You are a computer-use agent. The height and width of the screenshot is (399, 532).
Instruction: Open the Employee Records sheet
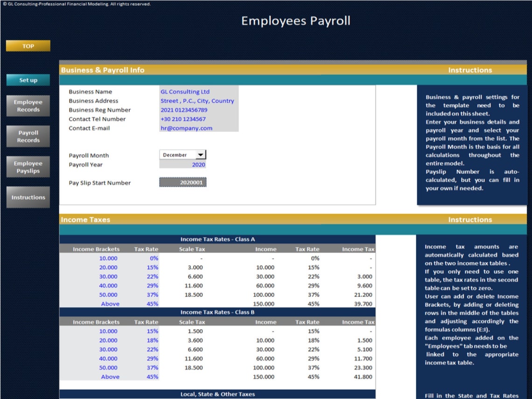[28, 105]
